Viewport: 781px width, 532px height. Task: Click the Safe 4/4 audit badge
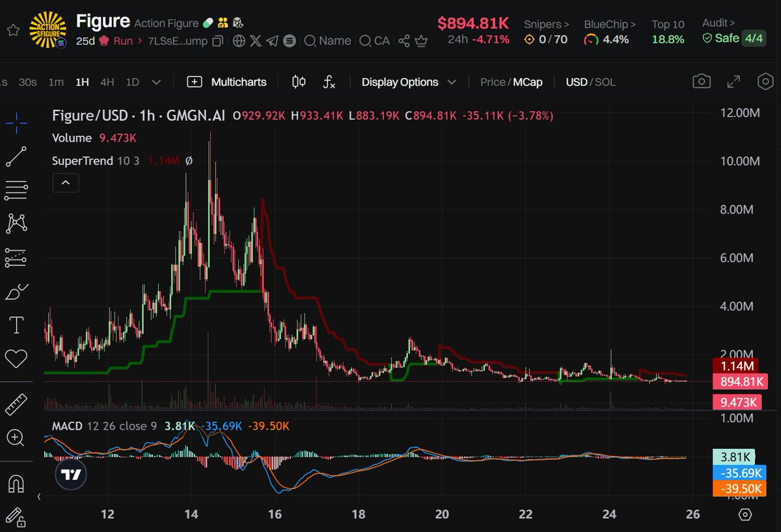tap(733, 38)
